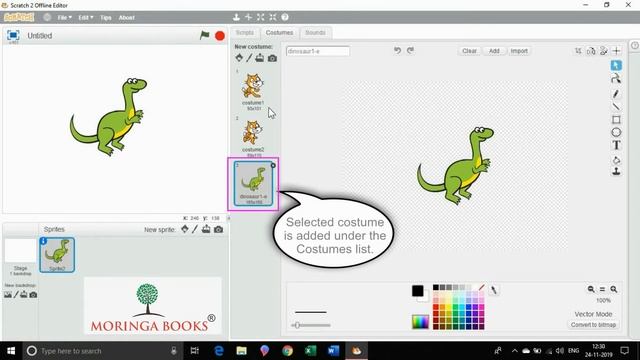
Task: Click Convert to bitmap button
Action: pyautogui.click(x=593, y=325)
